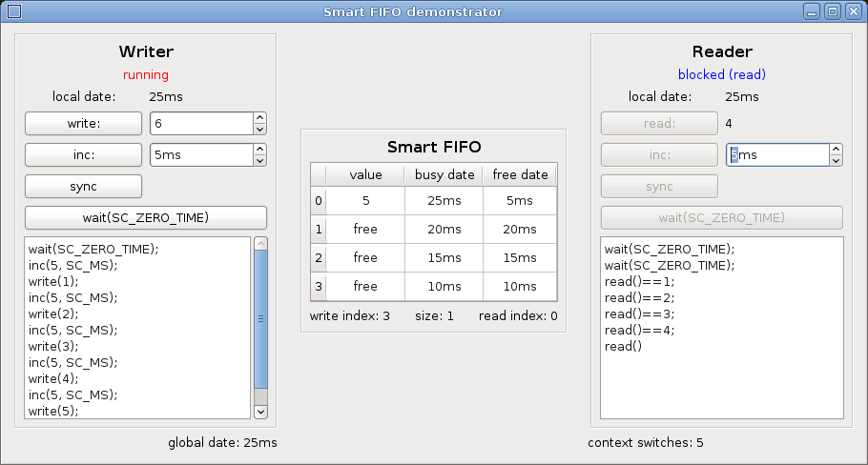Screen dimensions: 868x465
Task: Click the Reader wait(SC_ZERO_TIME) button
Action: [722, 218]
